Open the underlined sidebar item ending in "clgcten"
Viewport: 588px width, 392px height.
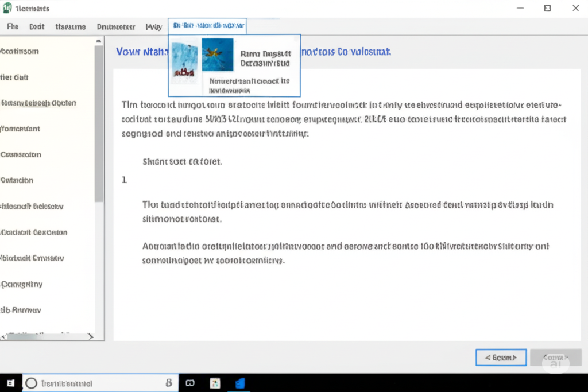point(38,103)
